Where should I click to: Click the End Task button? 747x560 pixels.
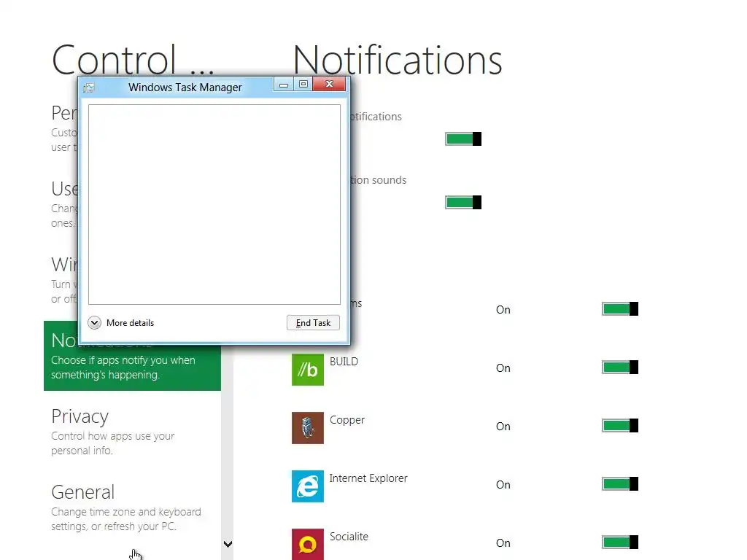[313, 323]
